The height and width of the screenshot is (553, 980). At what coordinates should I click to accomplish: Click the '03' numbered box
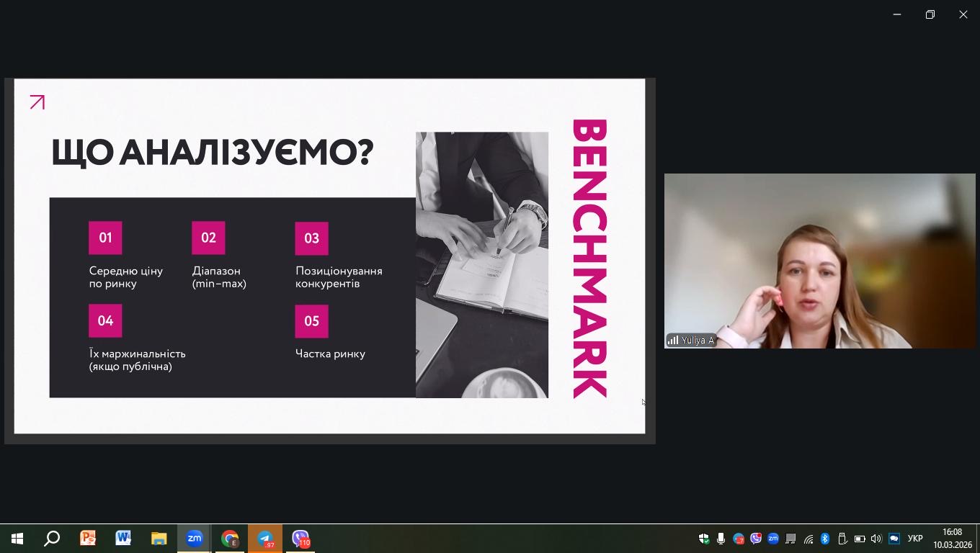pyautogui.click(x=311, y=238)
